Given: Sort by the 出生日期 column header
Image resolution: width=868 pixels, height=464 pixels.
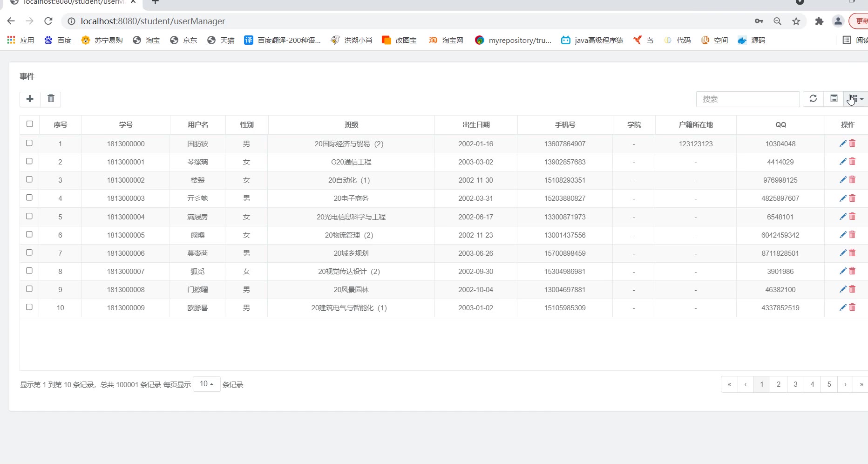Looking at the screenshot, I should click(x=475, y=125).
